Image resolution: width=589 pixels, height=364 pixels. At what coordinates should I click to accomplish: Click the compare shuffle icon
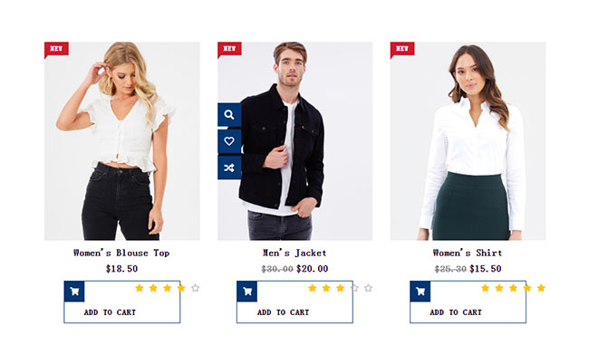[229, 168]
